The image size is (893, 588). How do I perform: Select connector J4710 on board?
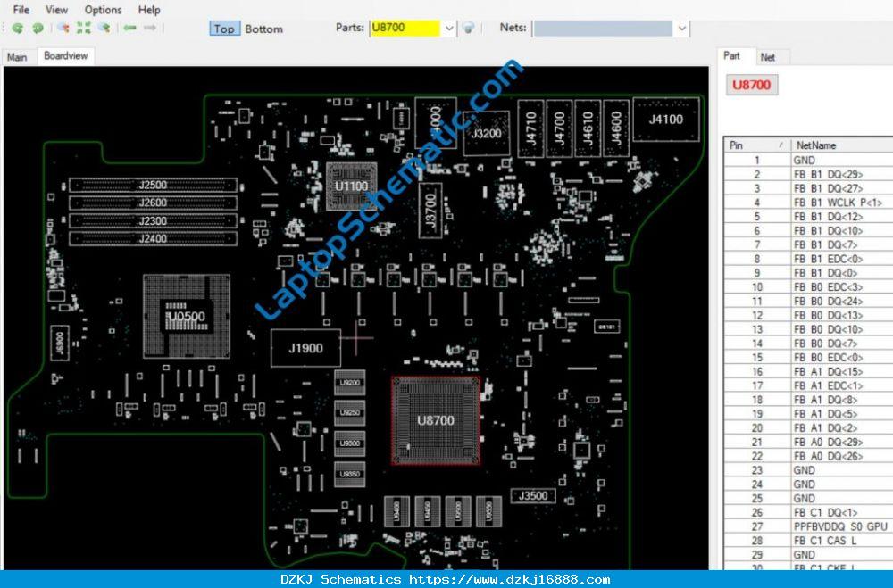(x=530, y=128)
